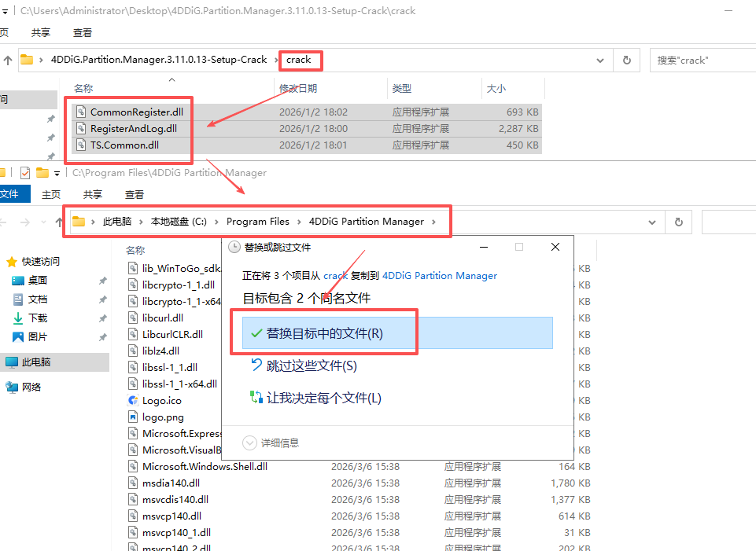Select the 文档 documents icon in sidebar

pyautogui.click(x=18, y=299)
